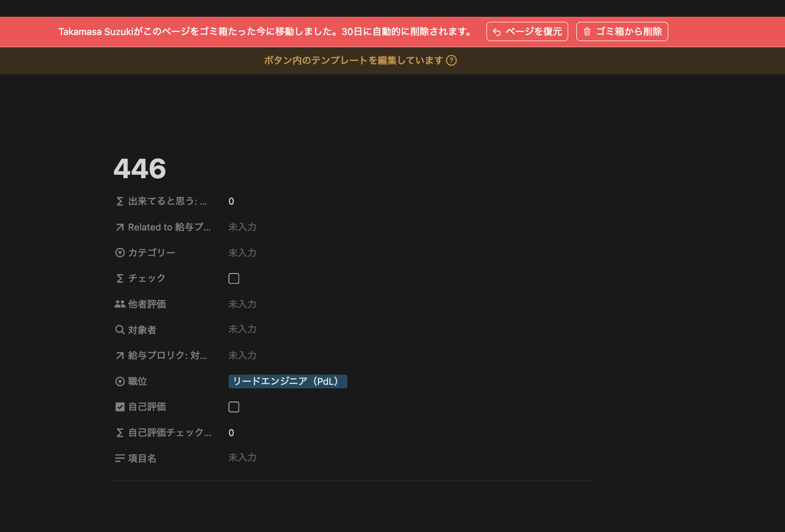Click the blue リードエンジニア（PdL） tag
785x532 pixels.
tap(287, 381)
